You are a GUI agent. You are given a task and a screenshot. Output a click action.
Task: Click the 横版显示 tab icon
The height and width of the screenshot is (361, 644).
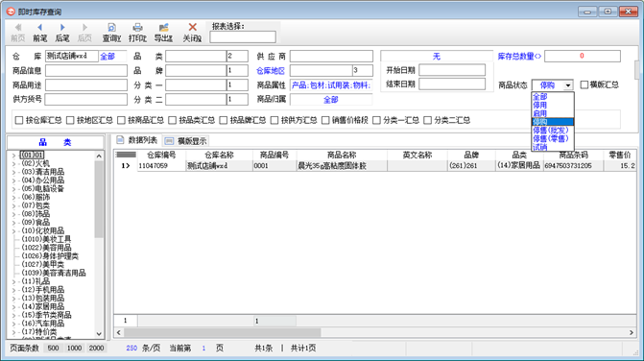click(x=169, y=141)
